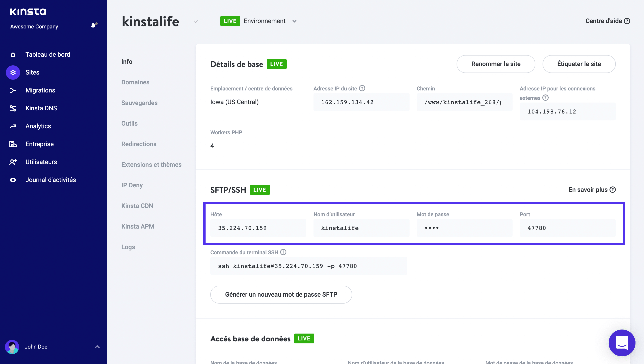
Task: Open Journal d'activités
Action: (51, 180)
